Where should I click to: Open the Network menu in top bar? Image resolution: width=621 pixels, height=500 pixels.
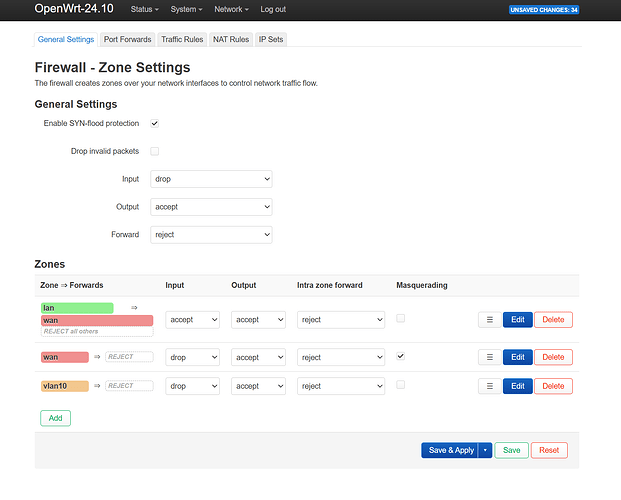230,9
